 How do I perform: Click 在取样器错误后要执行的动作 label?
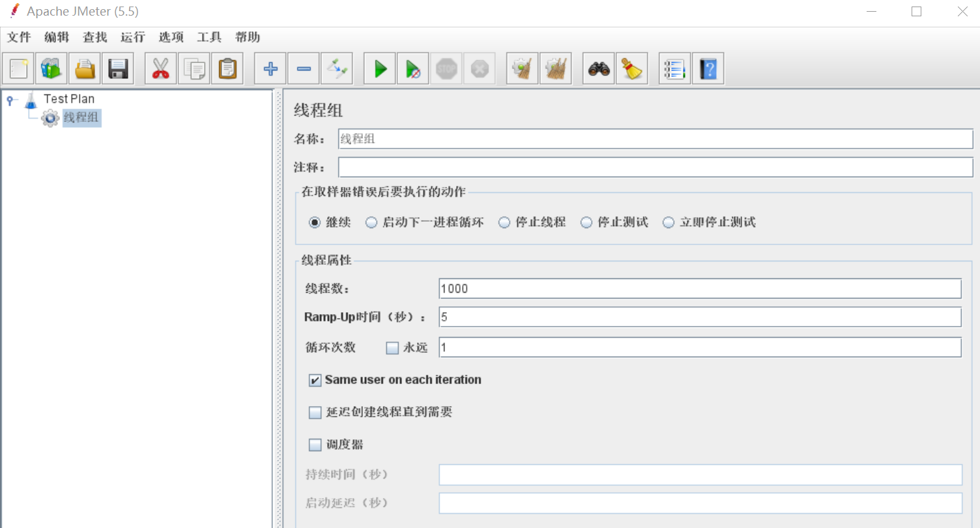pyautogui.click(x=383, y=192)
